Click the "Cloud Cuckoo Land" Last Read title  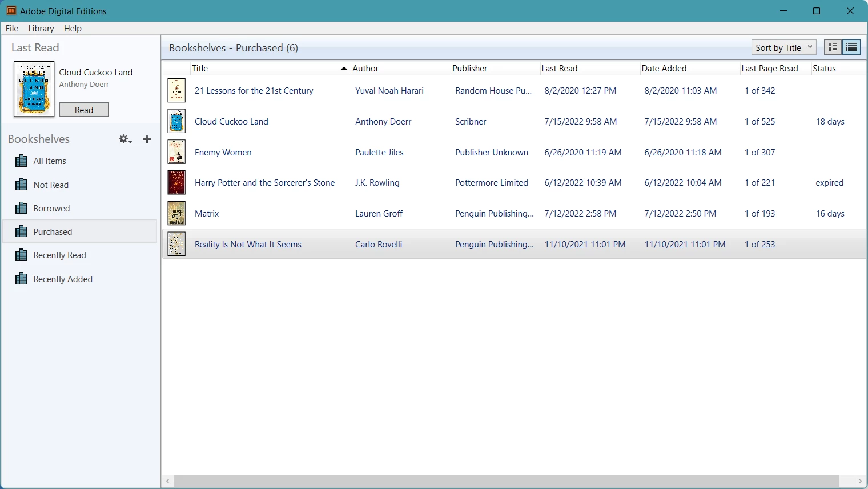click(x=96, y=73)
